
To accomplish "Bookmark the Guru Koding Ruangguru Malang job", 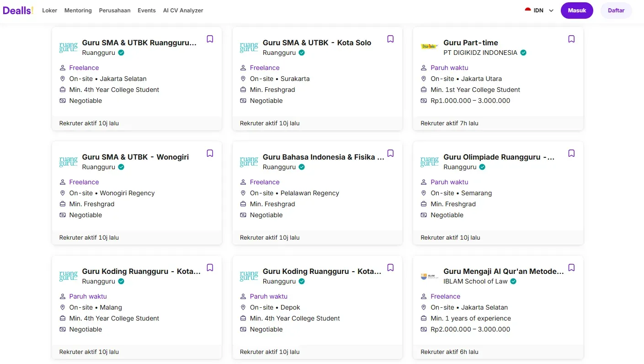I will click(x=210, y=268).
